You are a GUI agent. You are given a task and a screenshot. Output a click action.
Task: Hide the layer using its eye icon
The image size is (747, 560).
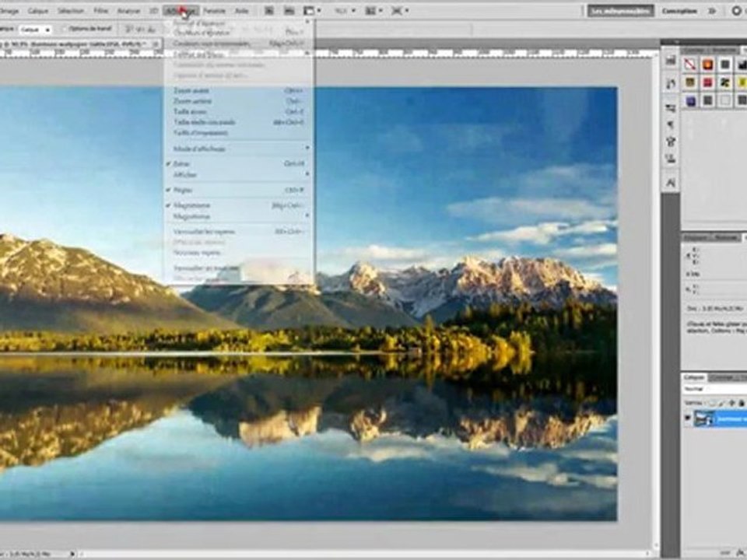(687, 418)
